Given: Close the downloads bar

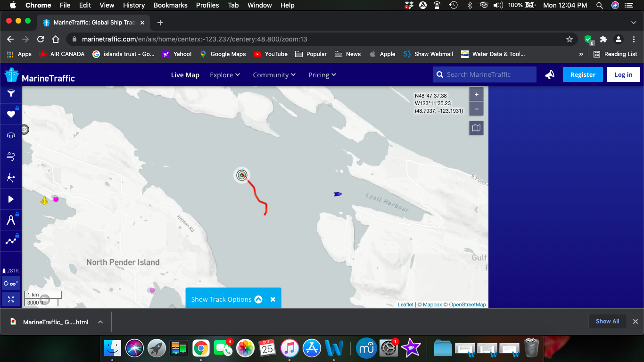Looking at the screenshot, I should click(635, 321).
